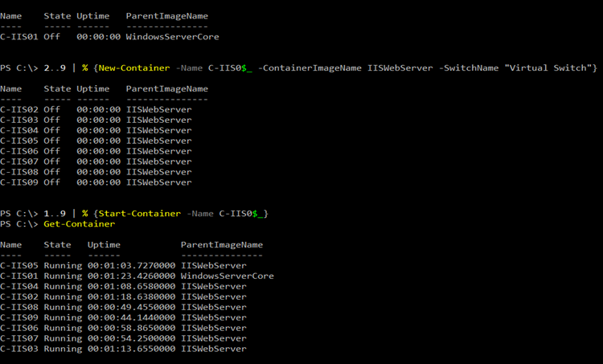Click C-IIS06 in the Off containers list
603x364 pixels.
(x=18, y=151)
